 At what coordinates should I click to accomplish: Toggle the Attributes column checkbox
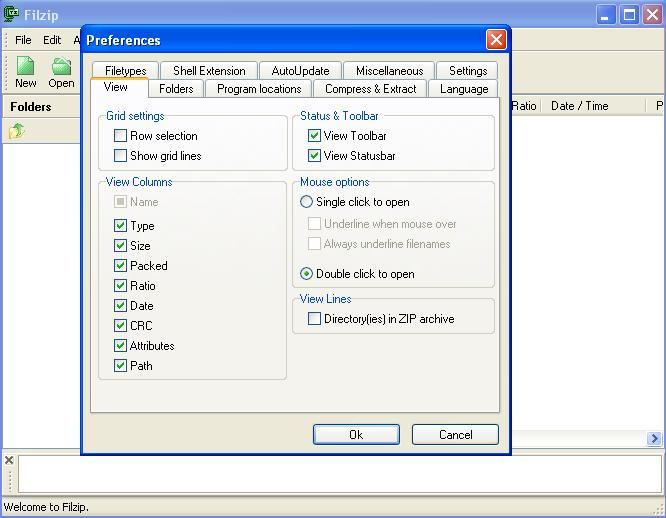120,345
